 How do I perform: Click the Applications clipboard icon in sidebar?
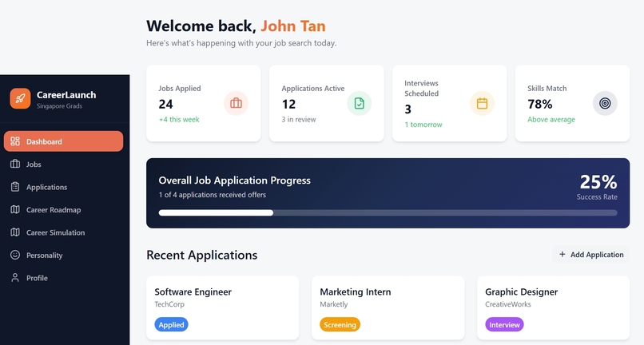(15, 187)
